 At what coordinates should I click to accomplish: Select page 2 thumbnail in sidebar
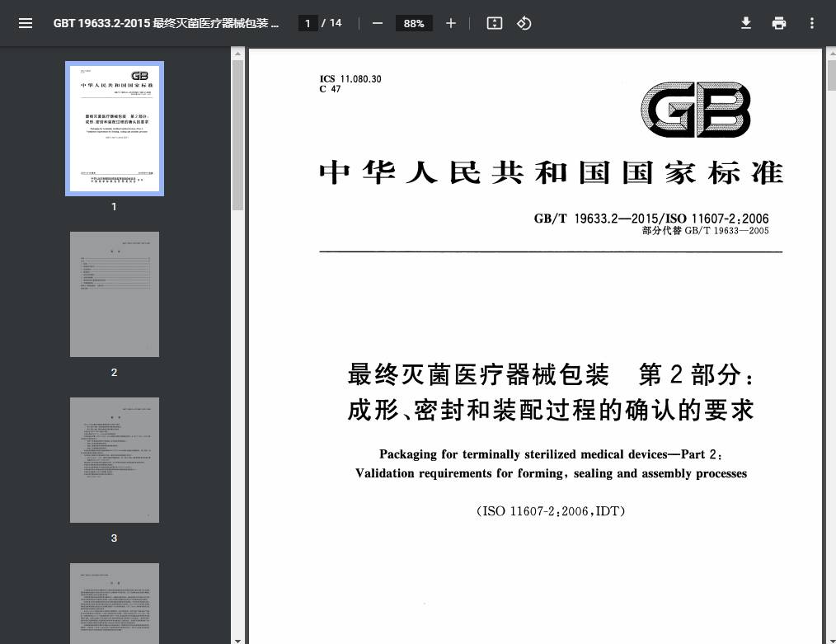point(114,294)
